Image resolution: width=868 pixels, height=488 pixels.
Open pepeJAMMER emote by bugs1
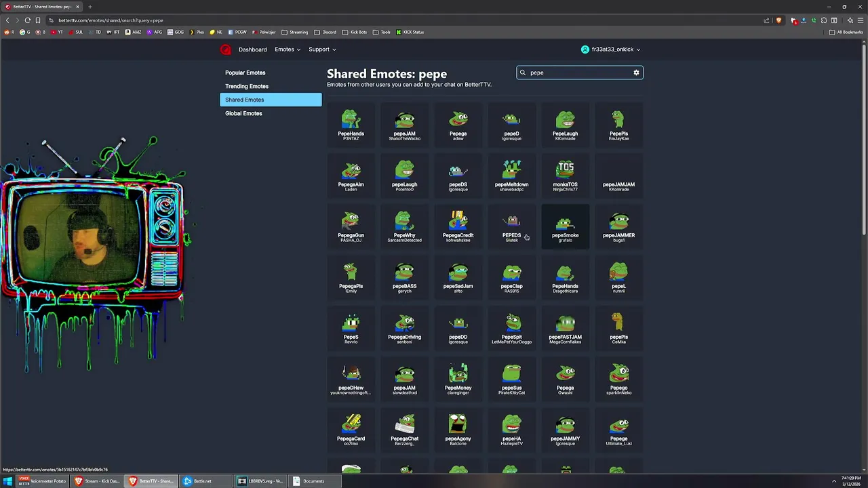[x=618, y=226]
